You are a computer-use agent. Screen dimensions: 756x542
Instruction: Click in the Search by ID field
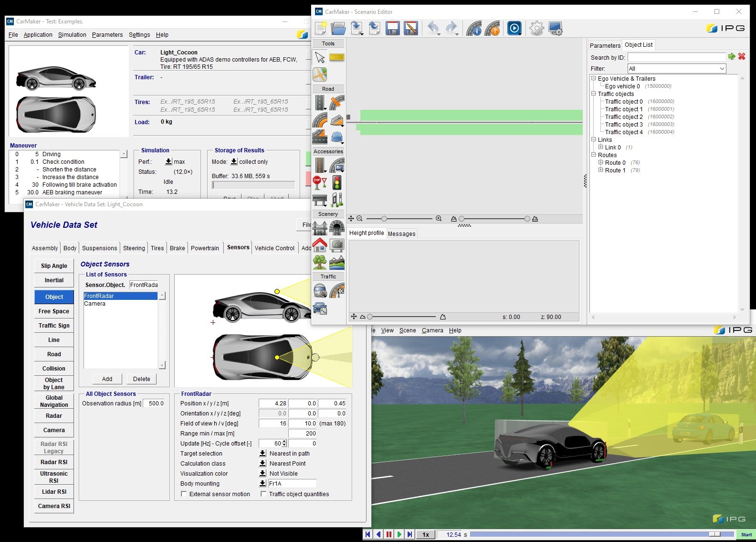point(677,57)
